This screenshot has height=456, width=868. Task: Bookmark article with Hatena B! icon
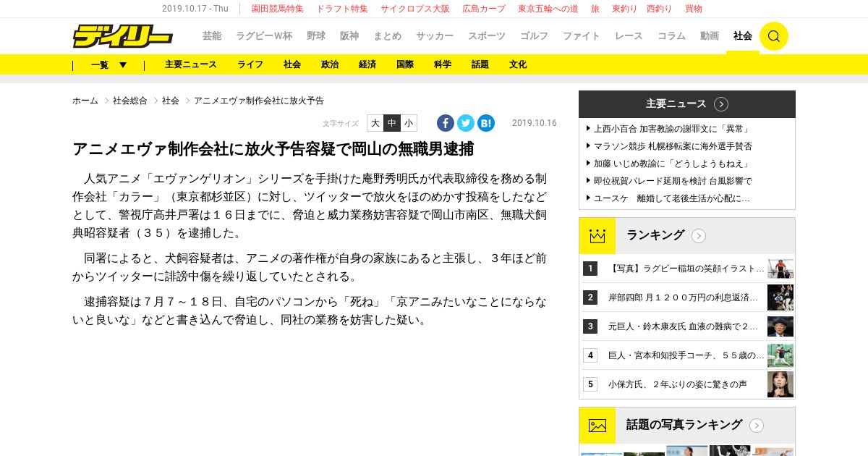point(486,123)
